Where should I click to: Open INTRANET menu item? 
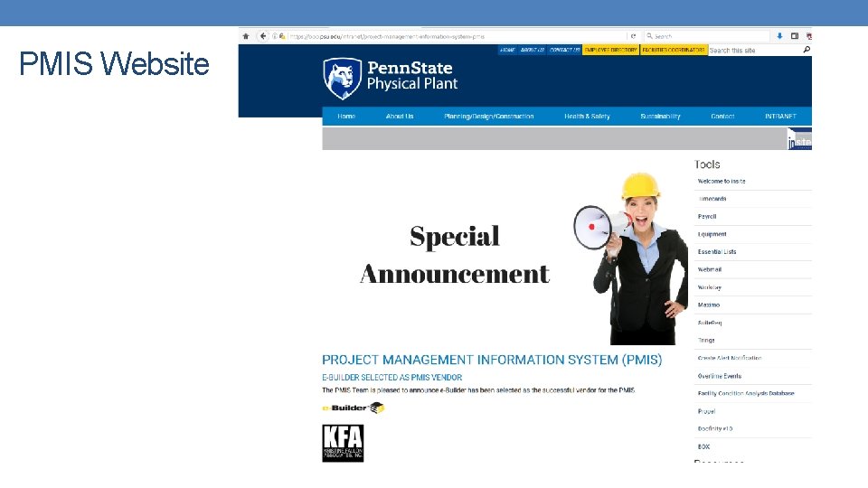[x=780, y=117]
